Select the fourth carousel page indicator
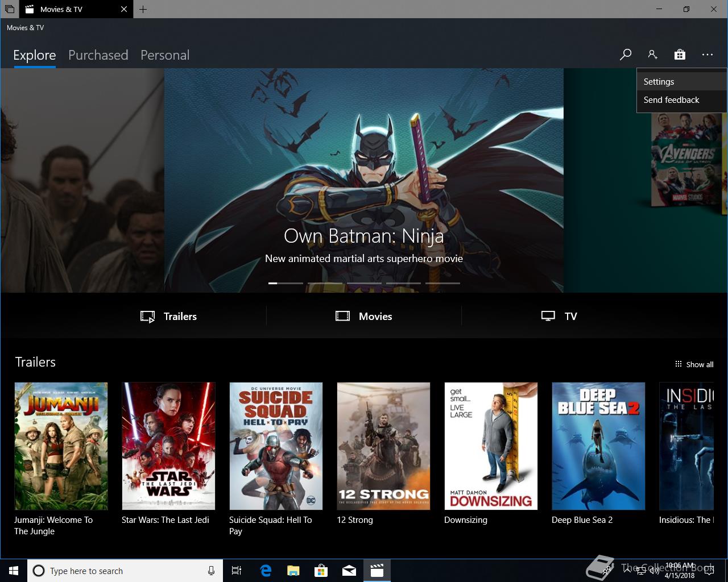728x582 pixels. [403, 283]
